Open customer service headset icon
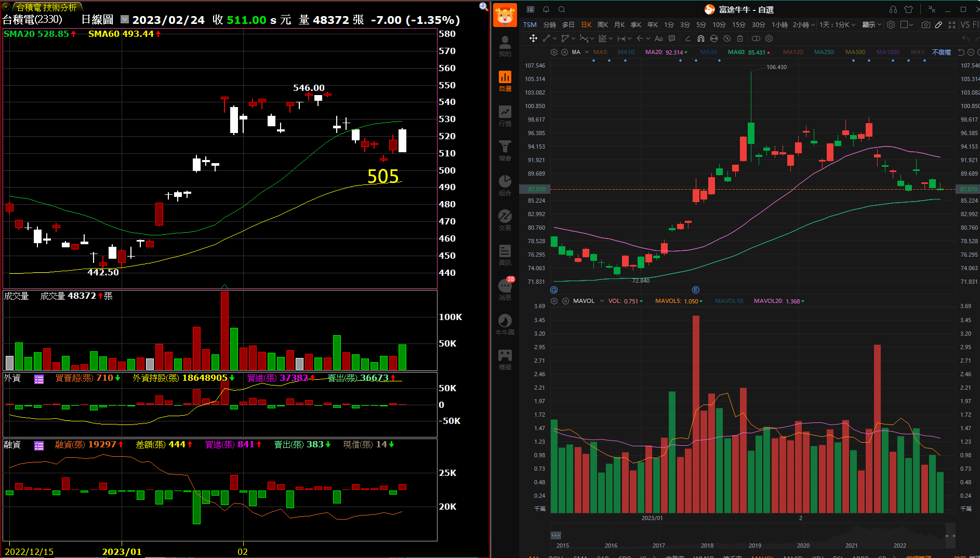 coord(893,9)
